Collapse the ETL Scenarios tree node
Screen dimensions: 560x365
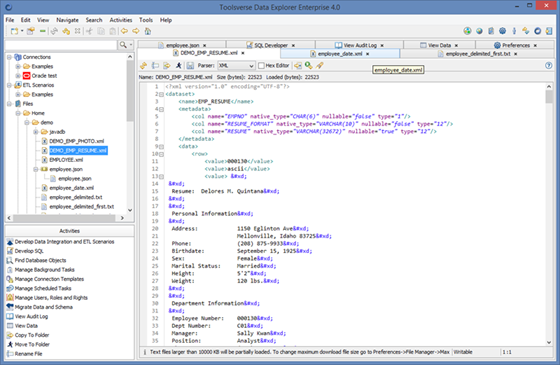click(10, 85)
